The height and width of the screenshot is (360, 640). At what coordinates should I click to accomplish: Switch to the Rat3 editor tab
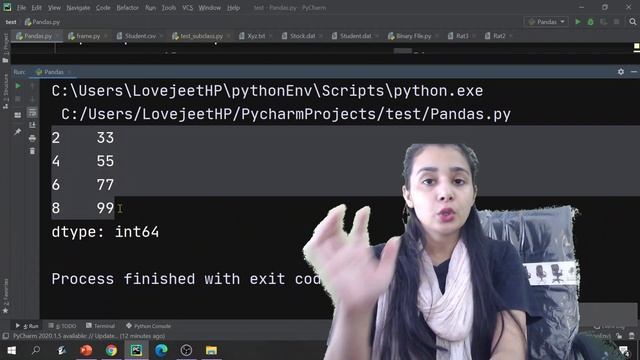[x=462, y=36]
